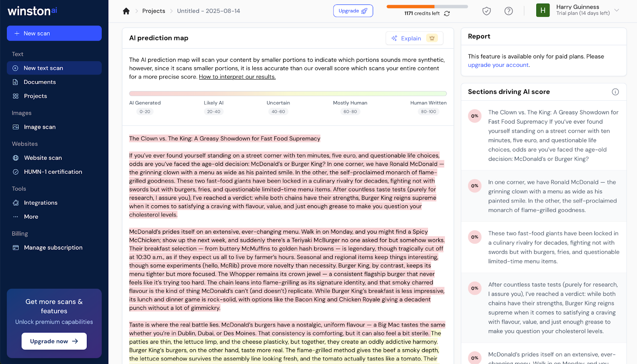The width and height of the screenshot is (637, 364).
Task: Click the crown premium icon on Explain
Action: click(432, 38)
